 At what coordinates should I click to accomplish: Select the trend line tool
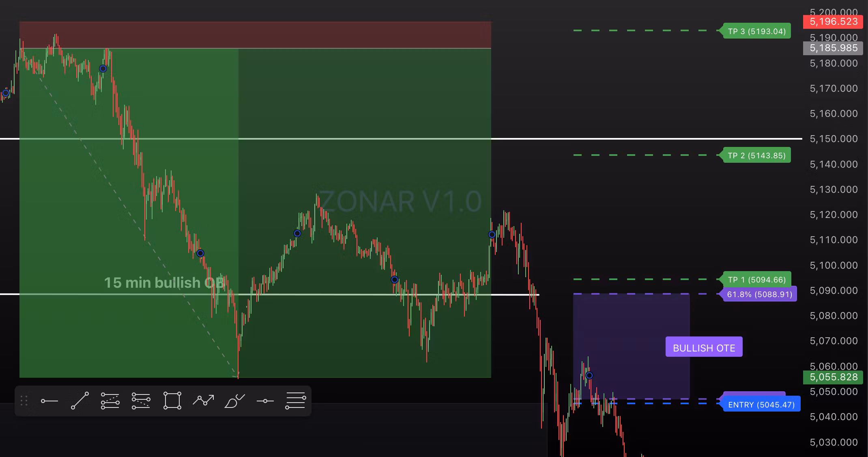[x=80, y=401]
